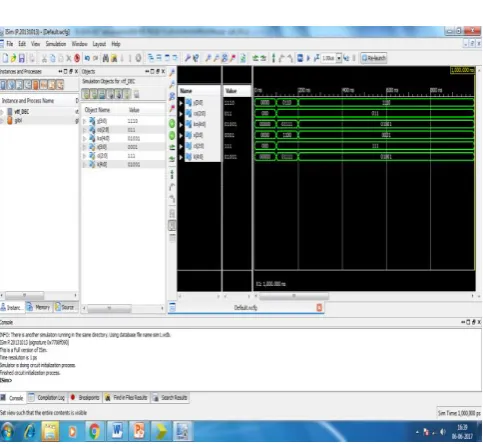Image resolution: width=483 pixels, height=444 pixels.
Task: Toggle fourth filter button in Objects panel
Action: [111, 94]
